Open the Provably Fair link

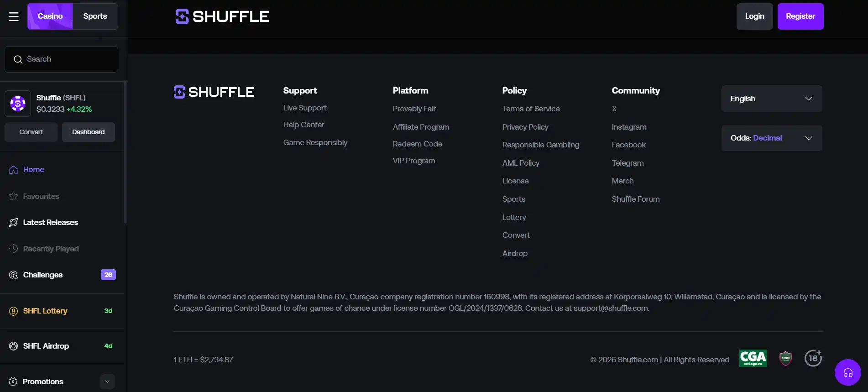414,109
